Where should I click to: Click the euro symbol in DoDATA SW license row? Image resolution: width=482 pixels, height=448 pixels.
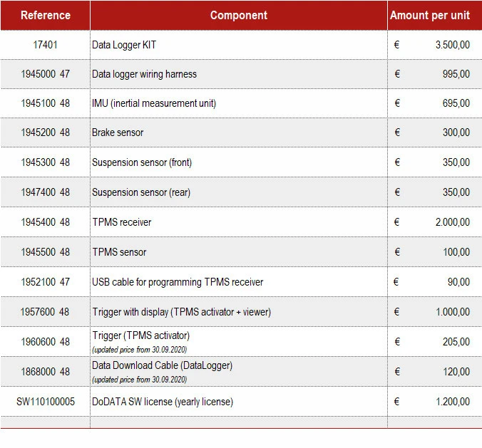click(x=396, y=402)
